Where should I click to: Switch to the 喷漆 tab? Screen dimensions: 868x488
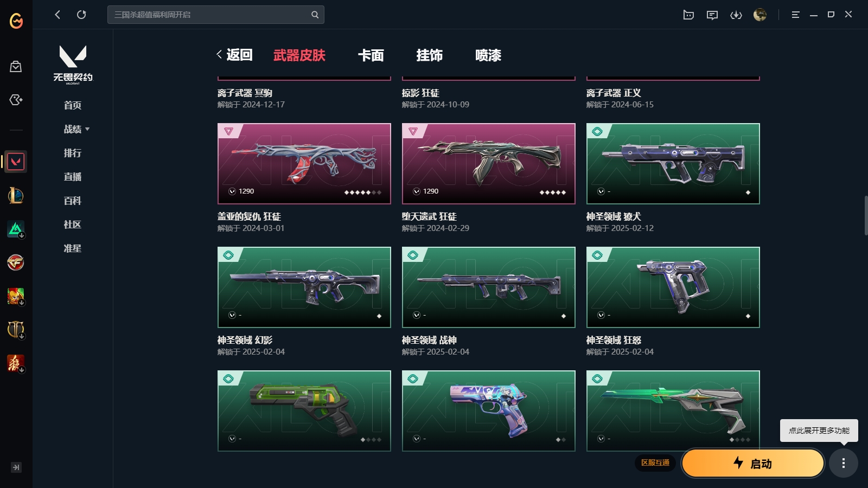(x=488, y=55)
